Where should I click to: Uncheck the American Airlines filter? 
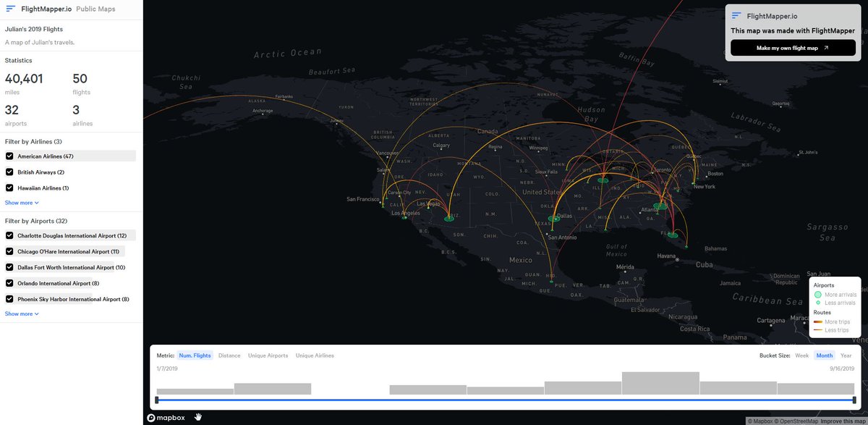[x=9, y=156]
